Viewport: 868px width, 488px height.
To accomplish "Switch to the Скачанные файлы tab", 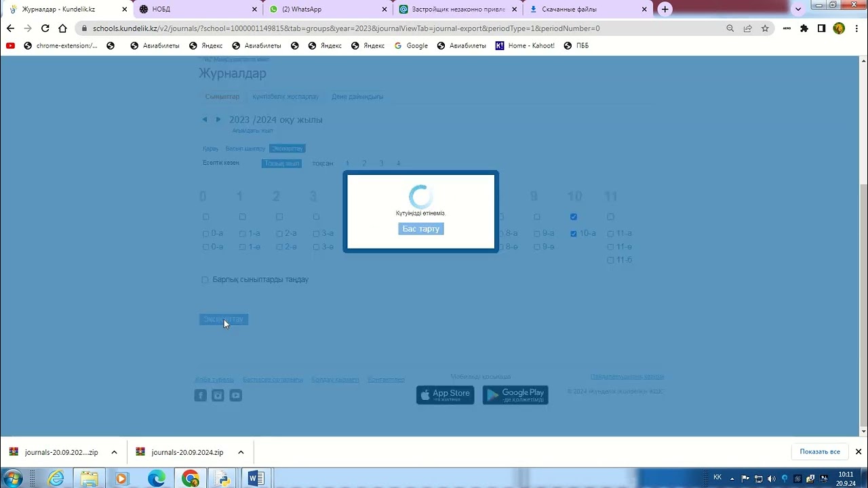I will [588, 9].
